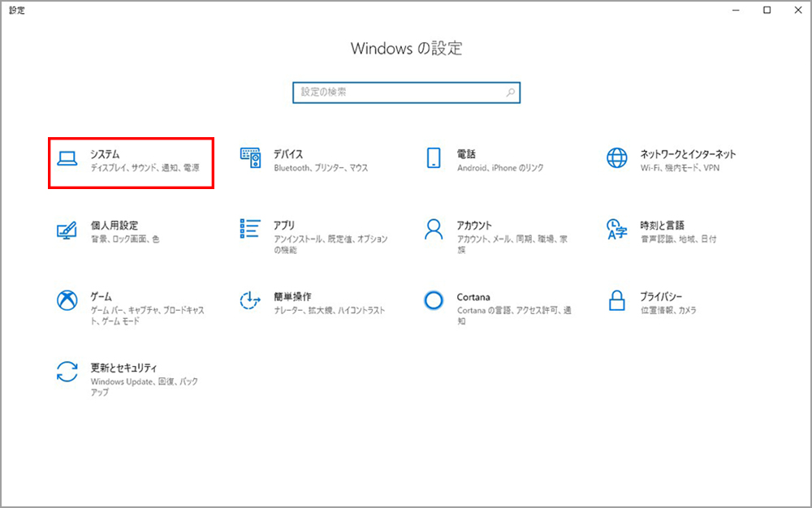812x508 pixels.
Task: Click the Cortana の言語、アクセス許可、通知 description
Action: click(x=514, y=316)
